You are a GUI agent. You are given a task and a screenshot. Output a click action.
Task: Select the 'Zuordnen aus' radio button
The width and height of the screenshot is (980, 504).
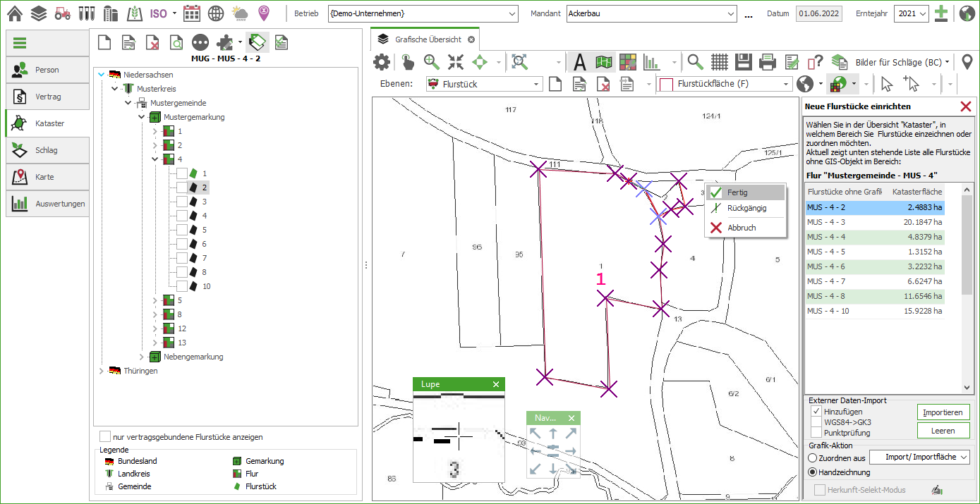click(x=813, y=458)
